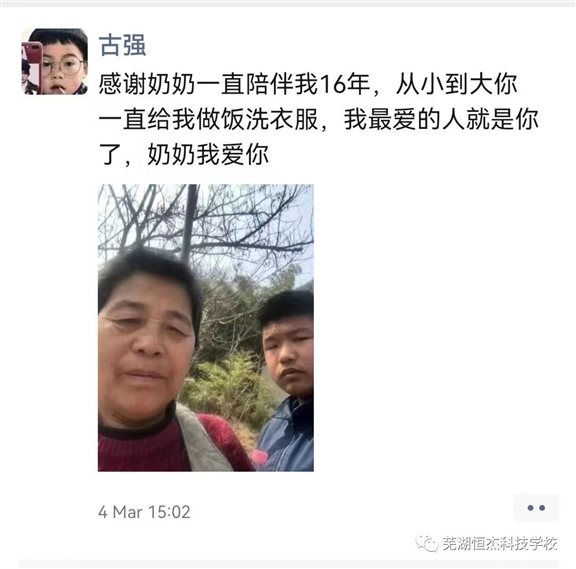Tap the boy in the blue jacket

tap(287, 380)
